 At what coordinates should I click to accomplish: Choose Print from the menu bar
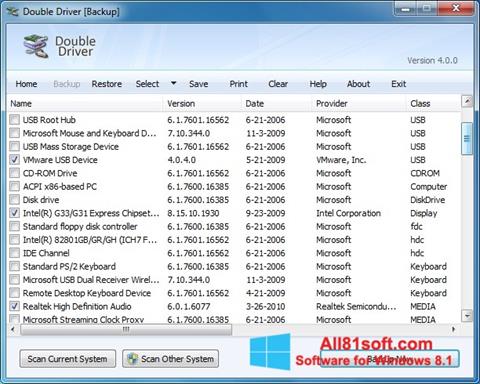pos(239,84)
